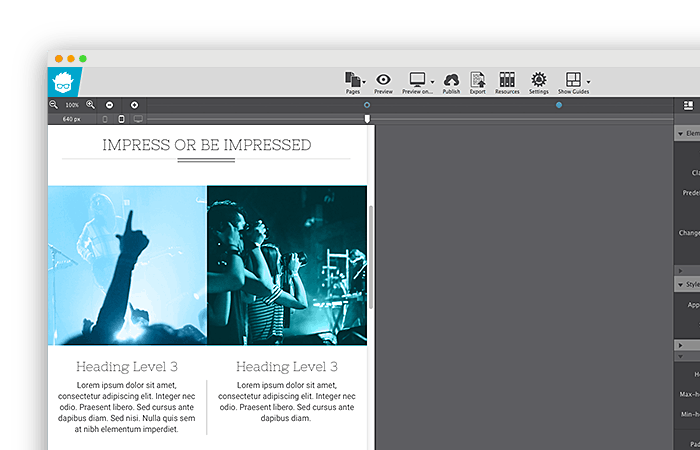Screen dimensions: 700x450
Task: Click the Publish cloud icon
Action: point(451,80)
